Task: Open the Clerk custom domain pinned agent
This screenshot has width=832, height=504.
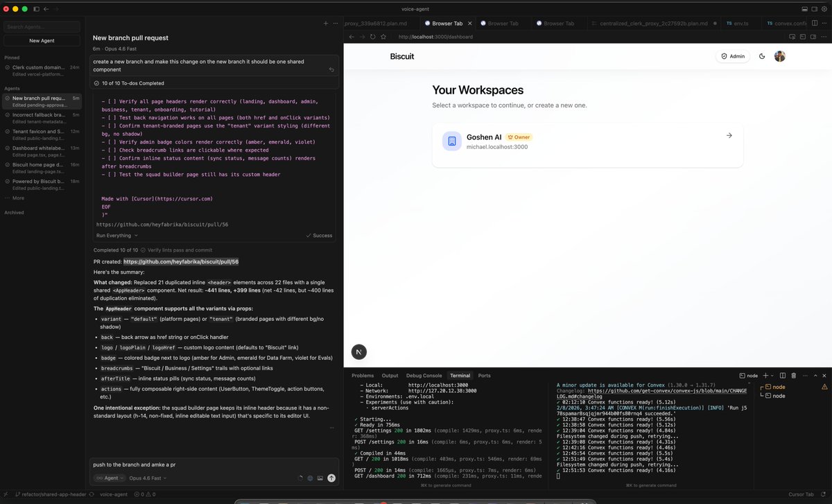Action: pos(42,70)
